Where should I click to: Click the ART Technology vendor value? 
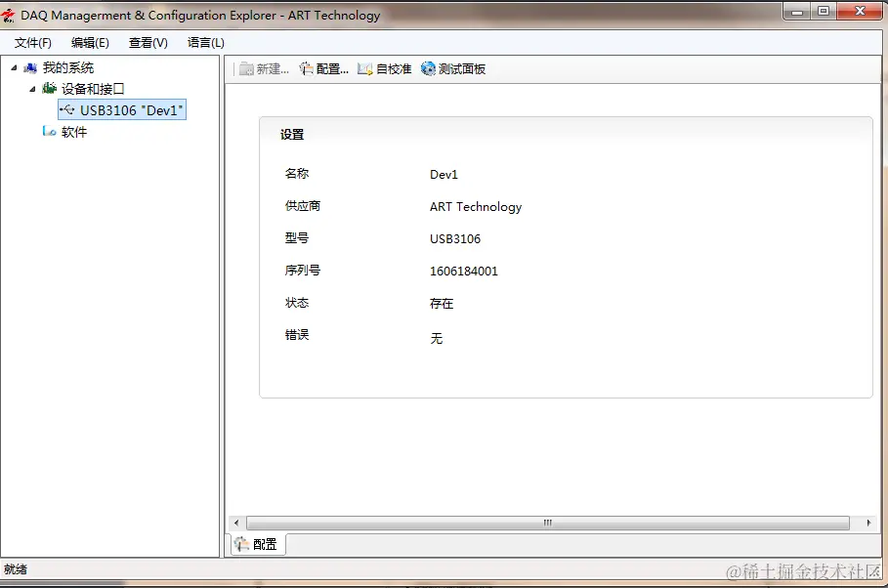click(x=476, y=207)
